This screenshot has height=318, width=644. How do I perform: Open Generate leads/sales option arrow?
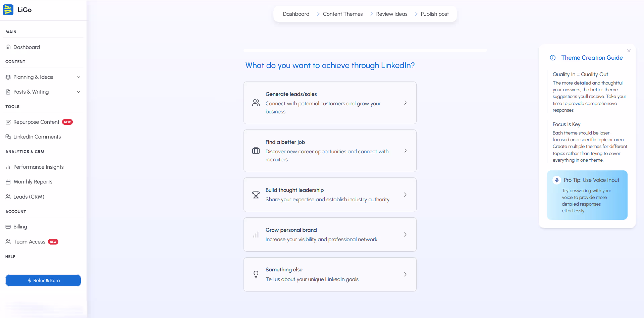coord(405,103)
